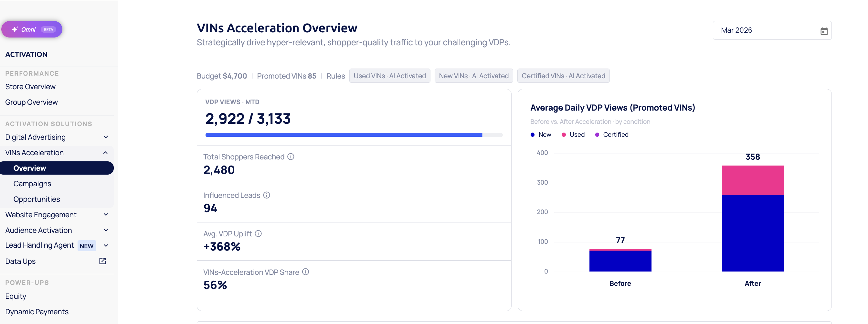Click info icon next to Influenced Leads
This screenshot has height=324, width=868.
266,195
